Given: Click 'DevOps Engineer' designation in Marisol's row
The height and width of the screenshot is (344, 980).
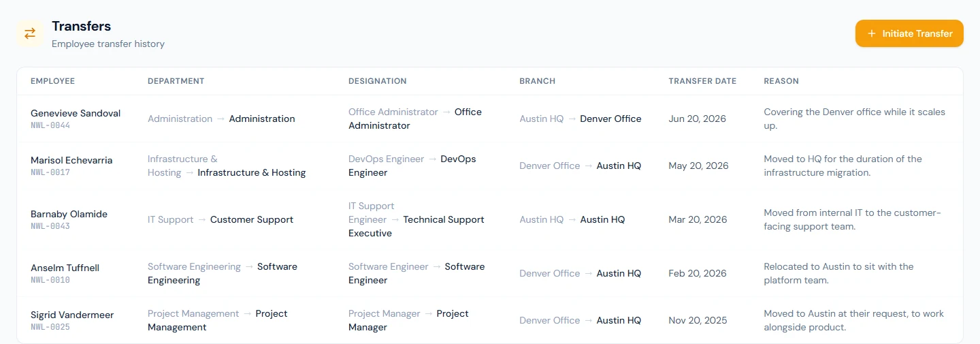Looking at the screenshot, I should [x=412, y=166].
